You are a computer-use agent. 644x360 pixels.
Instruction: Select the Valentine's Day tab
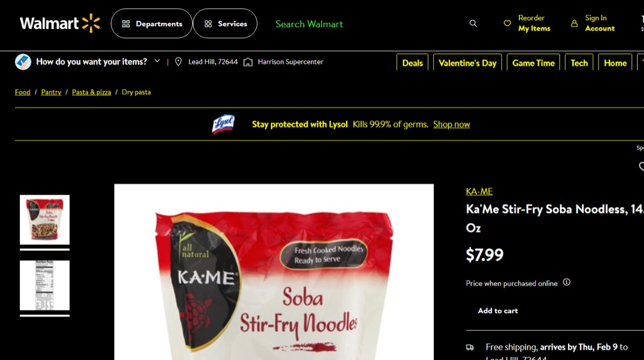coord(467,63)
